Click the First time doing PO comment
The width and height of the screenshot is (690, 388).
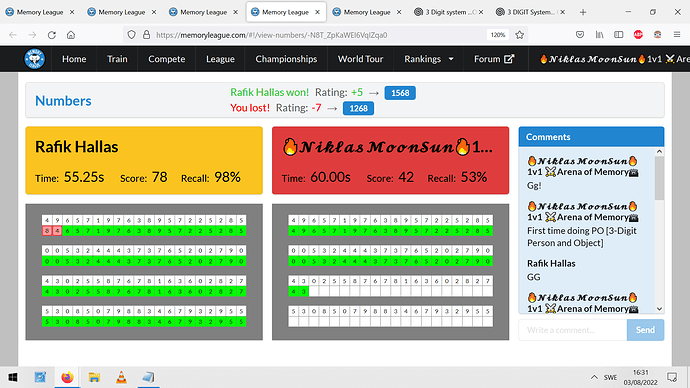point(582,237)
